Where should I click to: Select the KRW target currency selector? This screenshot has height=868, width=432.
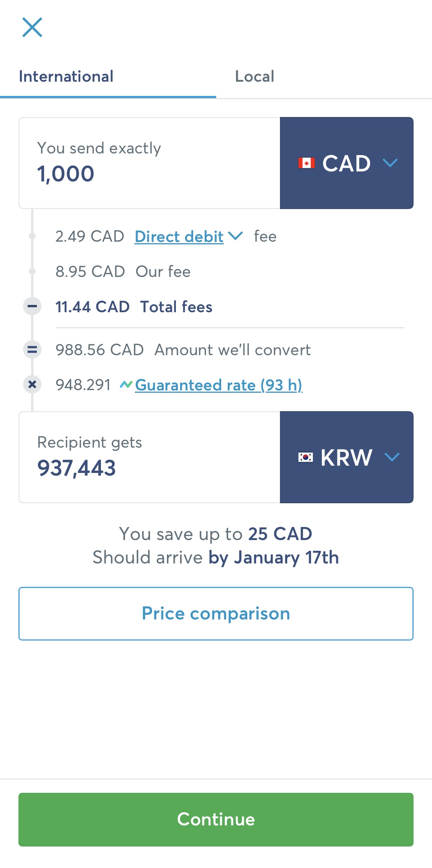(x=347, y=457)
